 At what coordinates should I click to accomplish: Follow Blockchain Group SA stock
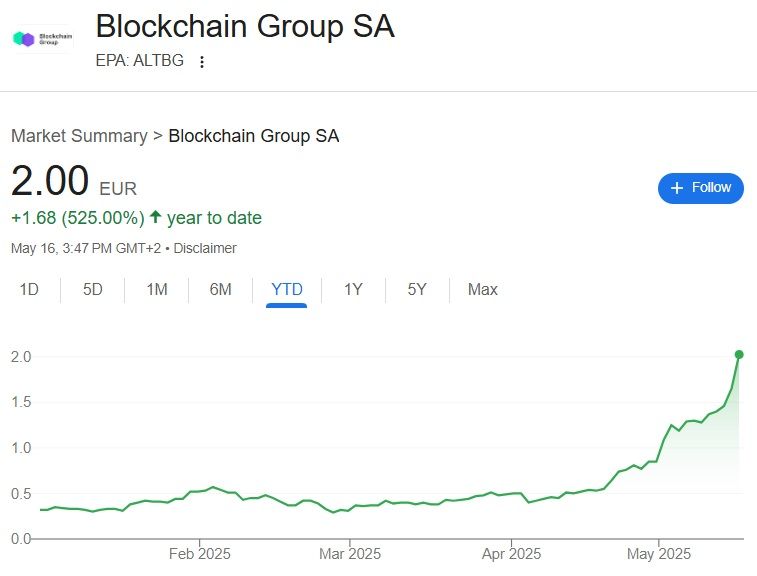(x=700, y=188)
